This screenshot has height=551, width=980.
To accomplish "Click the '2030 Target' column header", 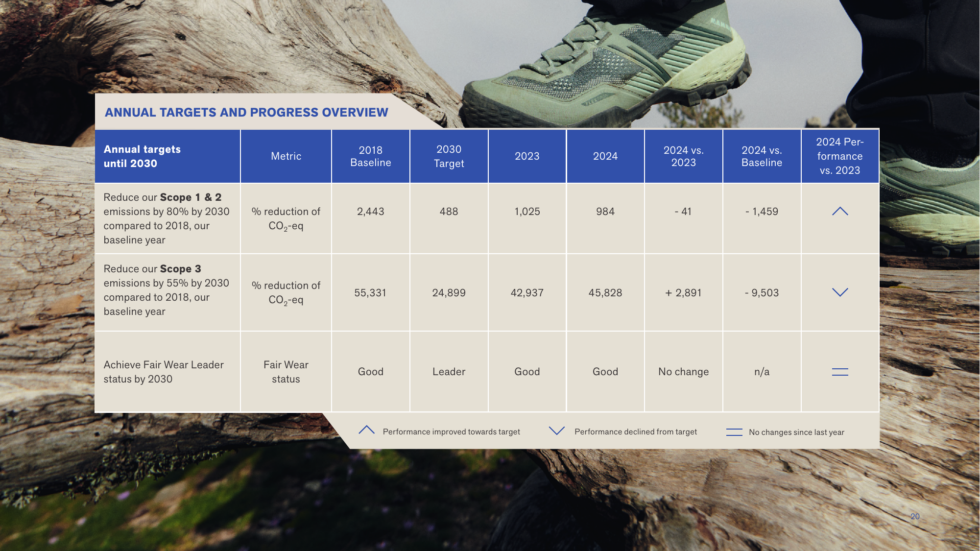I will 449,156.
